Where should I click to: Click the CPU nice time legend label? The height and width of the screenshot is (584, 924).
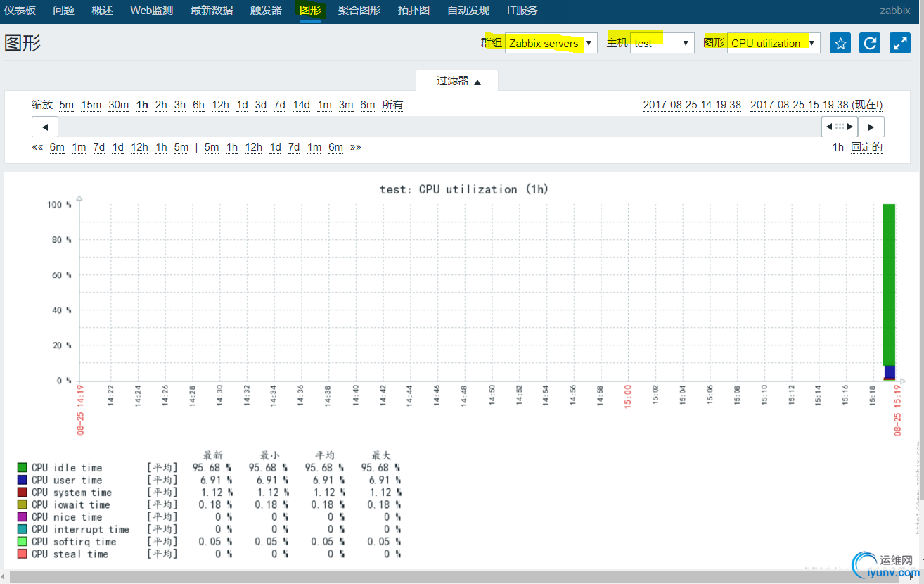point(67,517)
